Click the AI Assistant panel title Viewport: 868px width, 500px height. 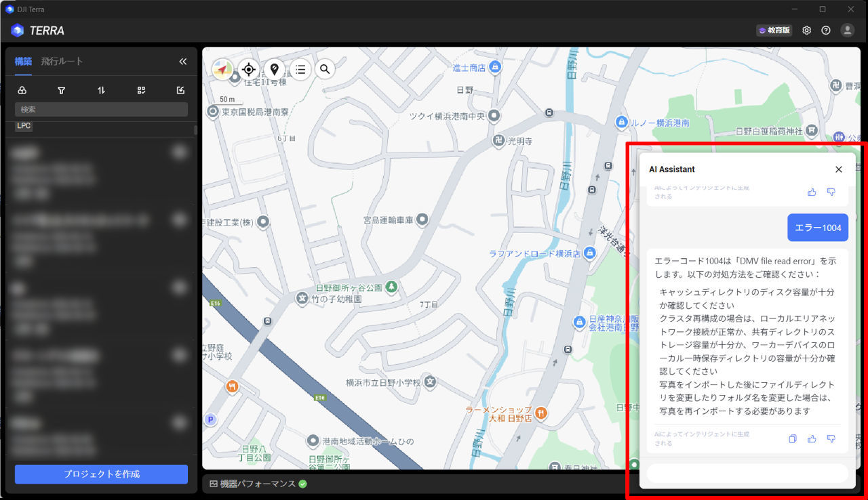pos(672,169)
